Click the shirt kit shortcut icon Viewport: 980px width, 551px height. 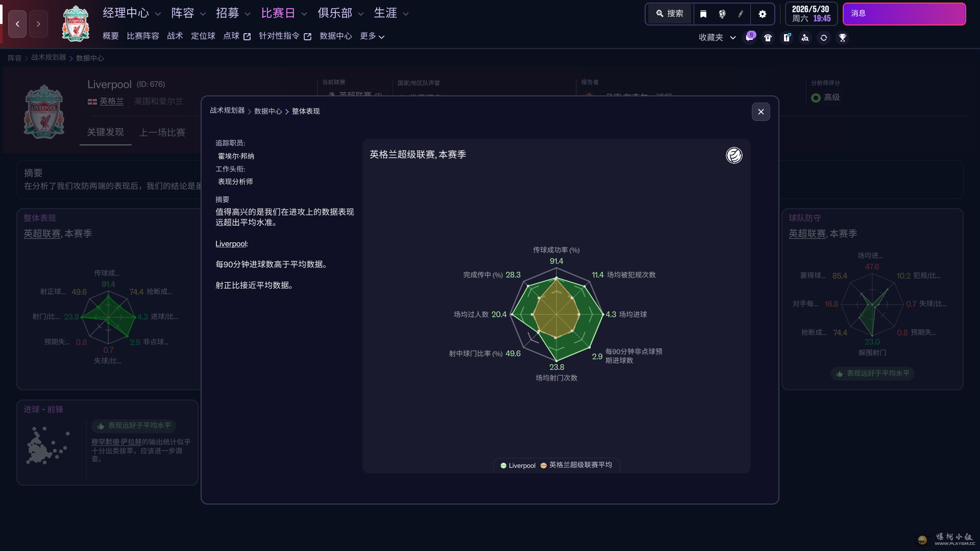[768, 38]
